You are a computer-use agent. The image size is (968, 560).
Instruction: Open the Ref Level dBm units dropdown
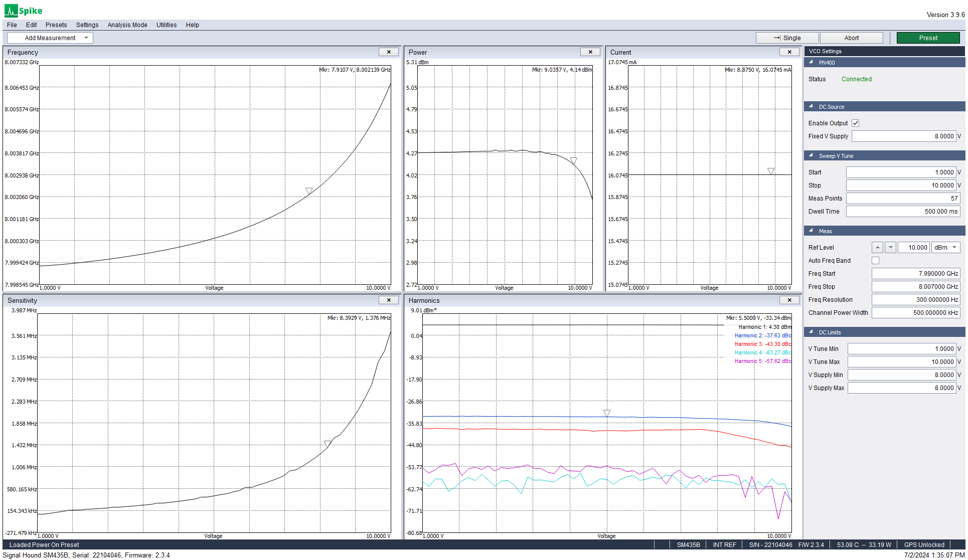[x=945, y=248]
